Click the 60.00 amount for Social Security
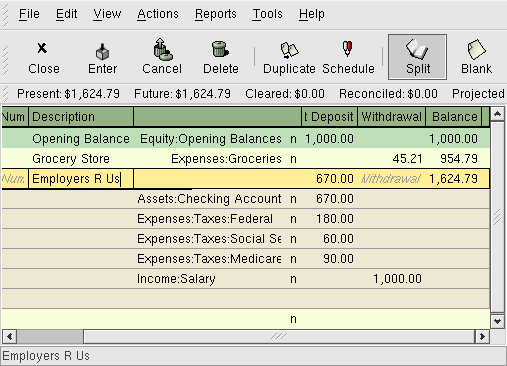This screenshot has width=507, height=366. coord(338,239)
